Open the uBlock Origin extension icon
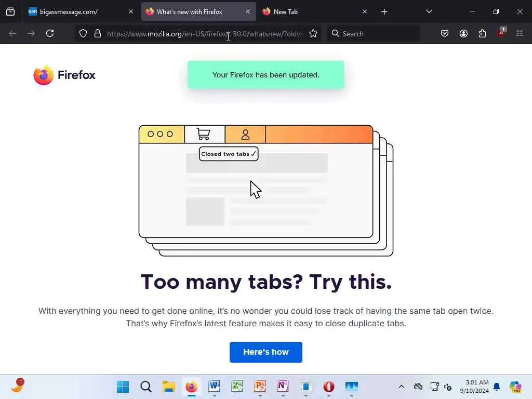The width and height of the screenshot is (532, 399). 501,33
